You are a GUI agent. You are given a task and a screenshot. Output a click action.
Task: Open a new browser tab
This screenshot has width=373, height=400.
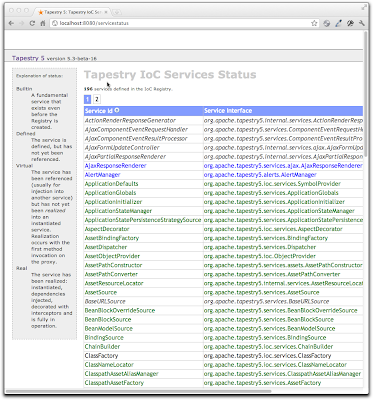117,12
